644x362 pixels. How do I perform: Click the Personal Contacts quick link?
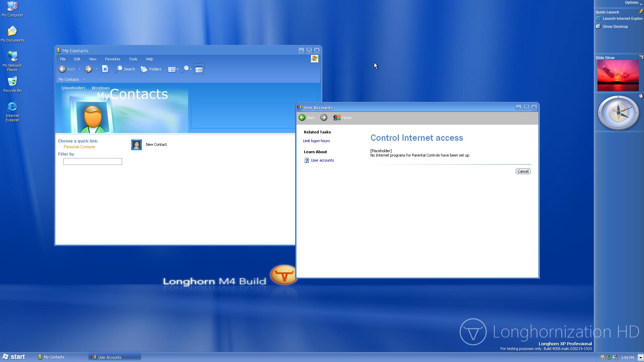(x=79, y=147)
